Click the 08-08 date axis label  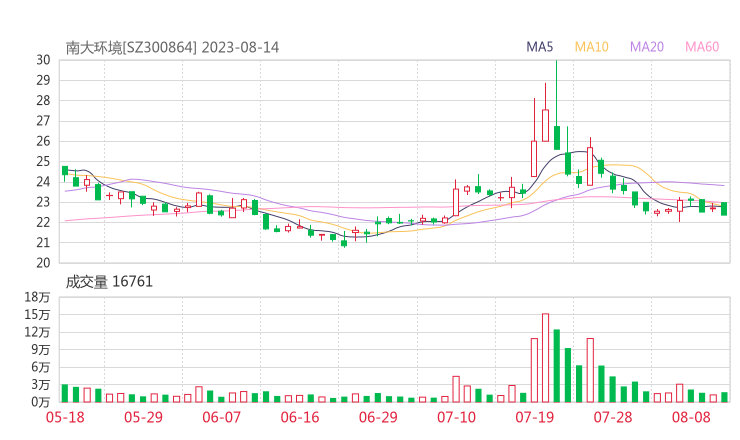point(691,417)
